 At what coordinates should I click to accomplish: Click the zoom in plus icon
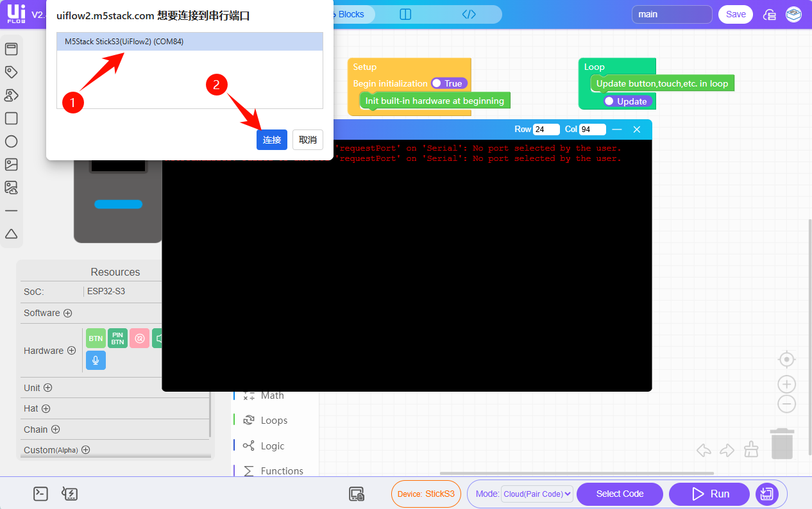(x=786, y=385)
